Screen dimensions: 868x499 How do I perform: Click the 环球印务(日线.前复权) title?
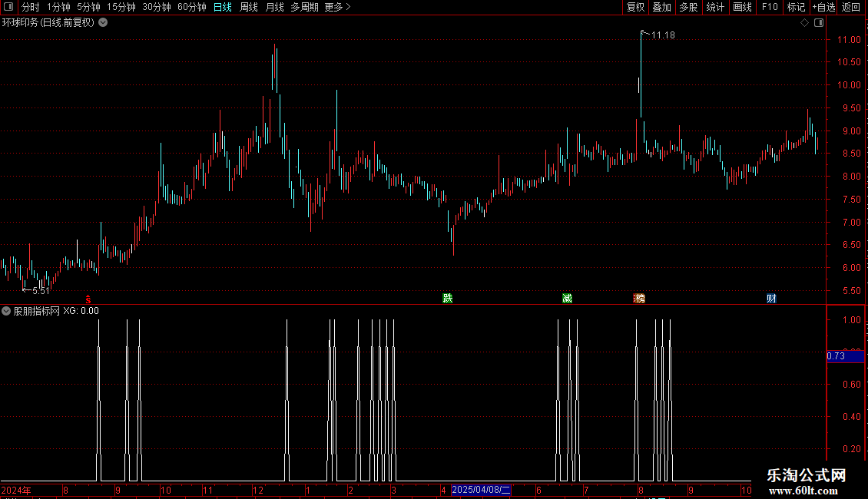48,22
